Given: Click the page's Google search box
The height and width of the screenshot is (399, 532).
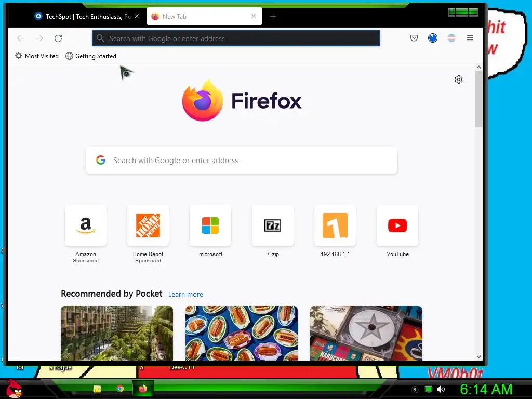Looking at the screenshot, I should click(x=241, y=160).
